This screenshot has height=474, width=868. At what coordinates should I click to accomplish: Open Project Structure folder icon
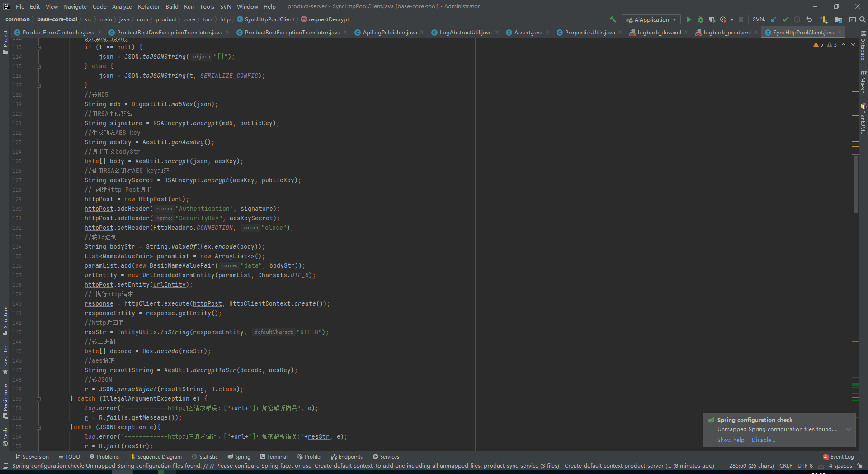(x=839, y=19)
